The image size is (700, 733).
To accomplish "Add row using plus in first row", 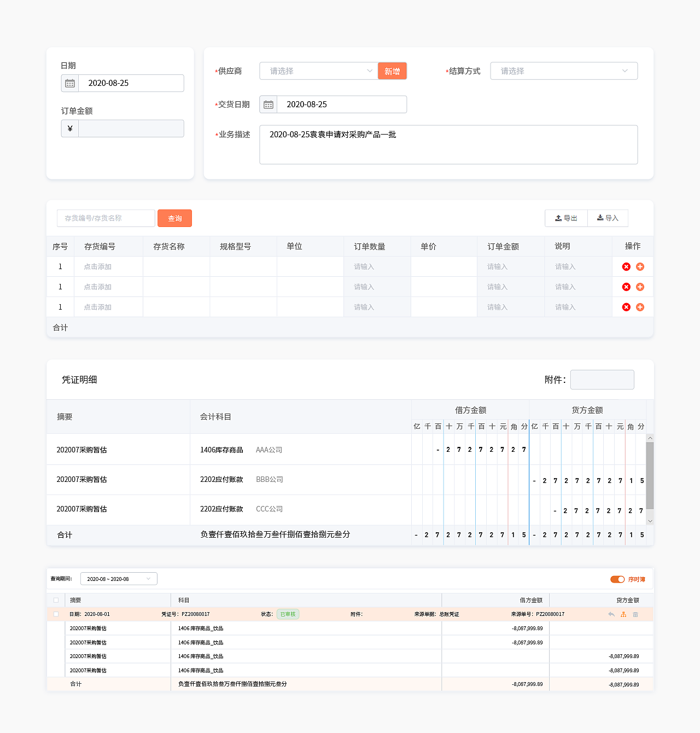I will (x=640, y=267).
